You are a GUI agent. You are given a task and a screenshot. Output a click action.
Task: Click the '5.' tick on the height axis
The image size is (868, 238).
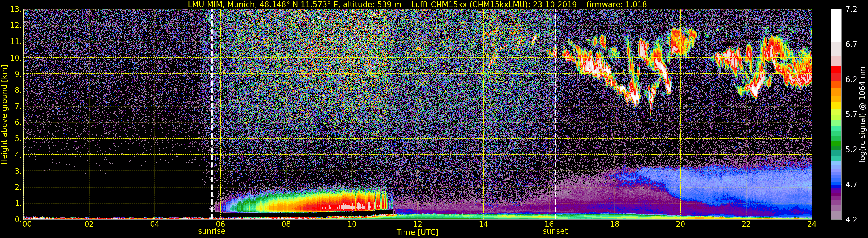[18, 139]
